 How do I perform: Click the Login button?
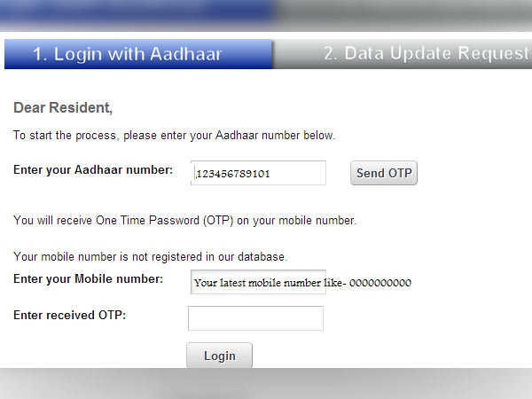(219, 356)
